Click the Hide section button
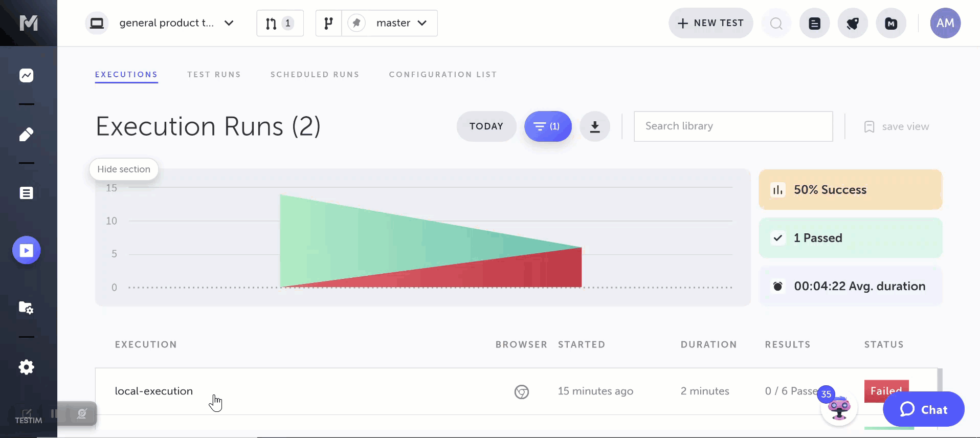The image size is (980, 438). tap(124, 169)
